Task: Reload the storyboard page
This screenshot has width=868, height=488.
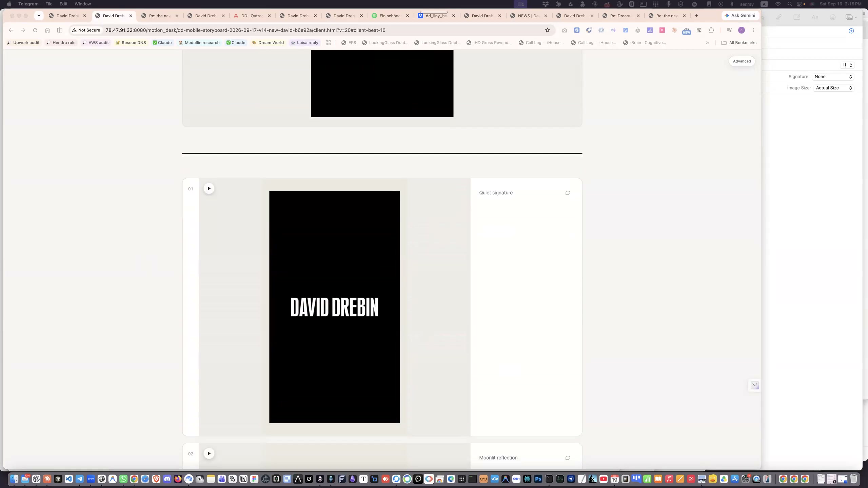Action: click(35, 30)
